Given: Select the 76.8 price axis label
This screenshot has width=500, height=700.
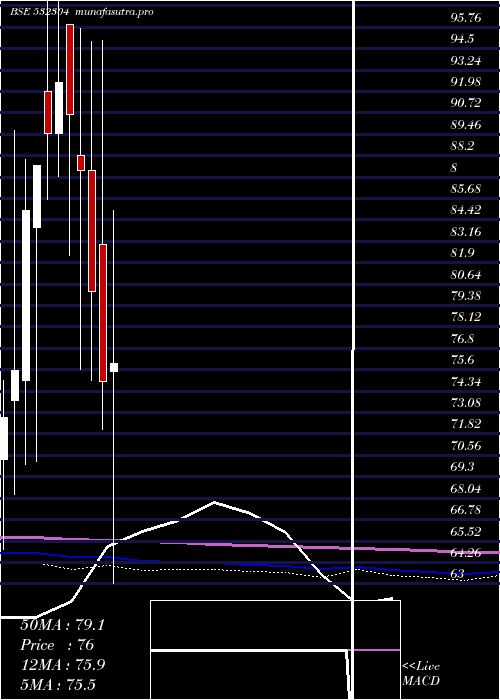Looking at the screenshot, I should click(x=462, y=339).
